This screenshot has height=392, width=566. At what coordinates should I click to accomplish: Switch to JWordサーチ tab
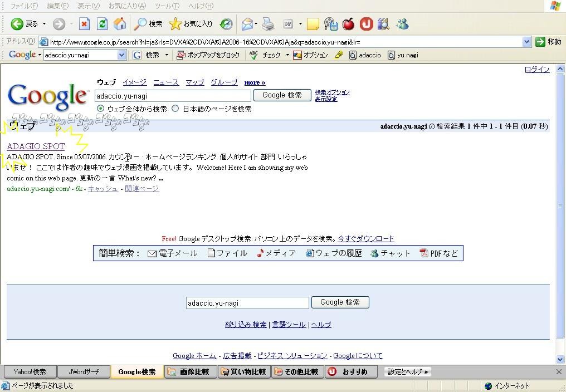pyautogui.click(x=84, y=371)
